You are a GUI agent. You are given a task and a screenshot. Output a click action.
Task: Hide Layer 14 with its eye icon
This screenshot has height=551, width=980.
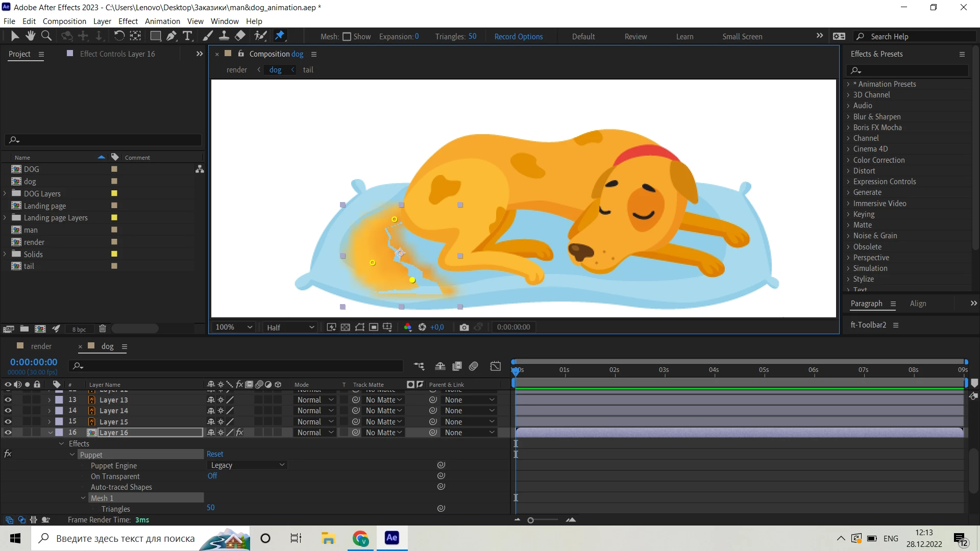[8, 411]
